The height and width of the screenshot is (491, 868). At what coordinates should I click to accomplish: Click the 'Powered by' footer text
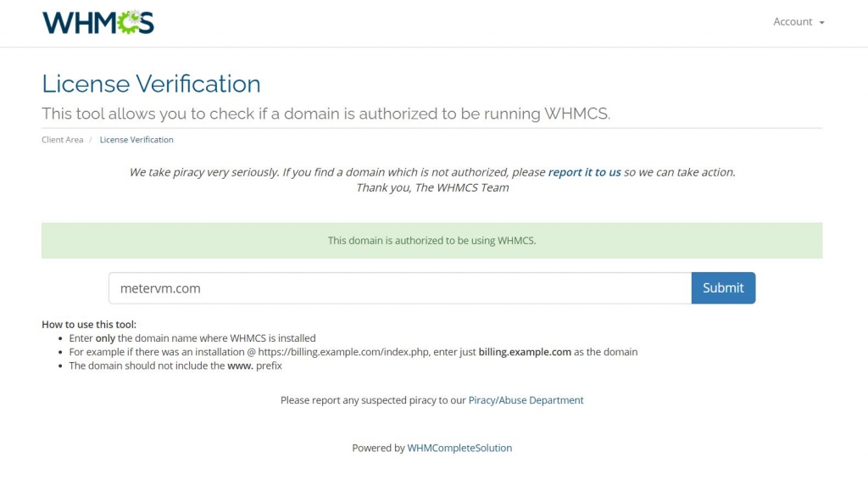[x=379, y=448]
